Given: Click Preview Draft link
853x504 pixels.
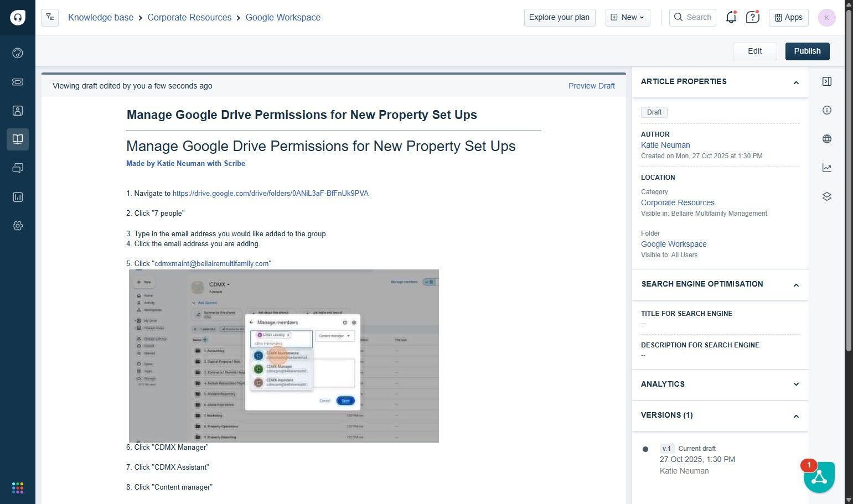Looking at the screenshot, I should tap(592, 86).
